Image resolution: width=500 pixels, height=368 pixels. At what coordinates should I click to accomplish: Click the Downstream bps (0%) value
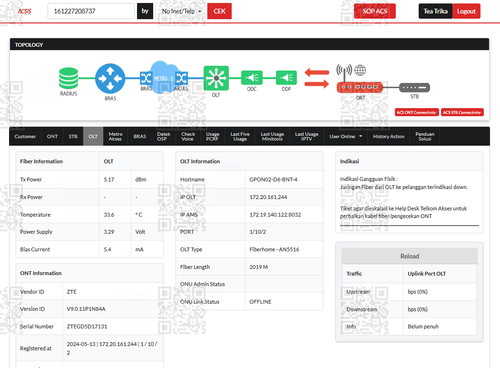pyautogui.click(x=418, y=309)
